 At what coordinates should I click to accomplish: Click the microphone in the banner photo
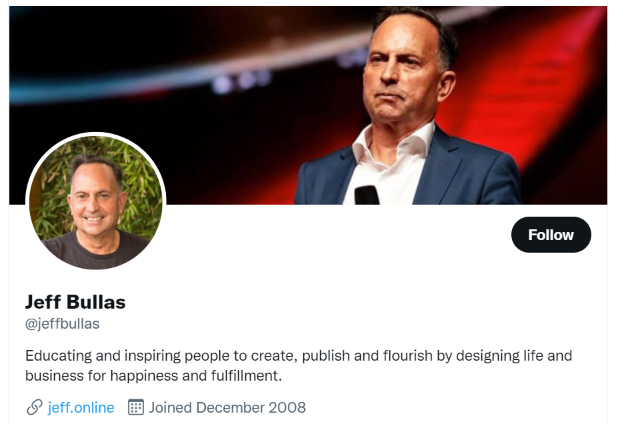pos(367,194)
